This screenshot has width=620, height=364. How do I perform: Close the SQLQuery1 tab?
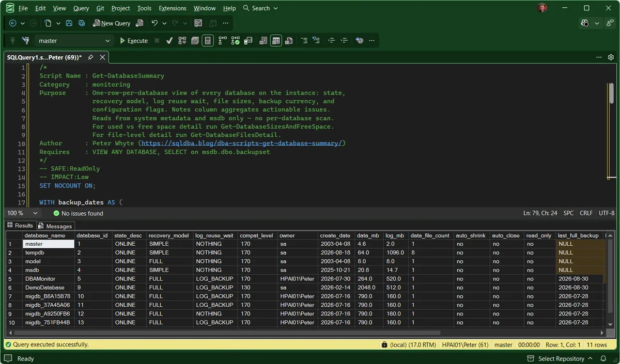tap(102, 57)
